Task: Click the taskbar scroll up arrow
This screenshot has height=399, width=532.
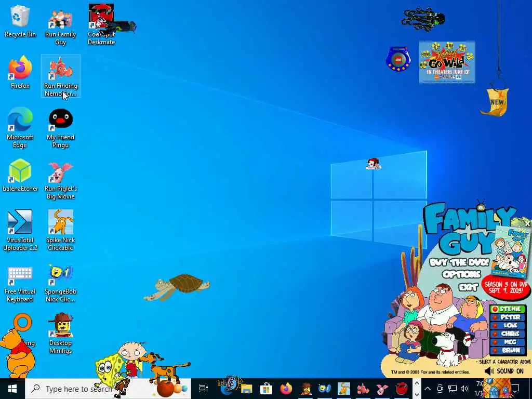Action: click(x=417, y=384)
